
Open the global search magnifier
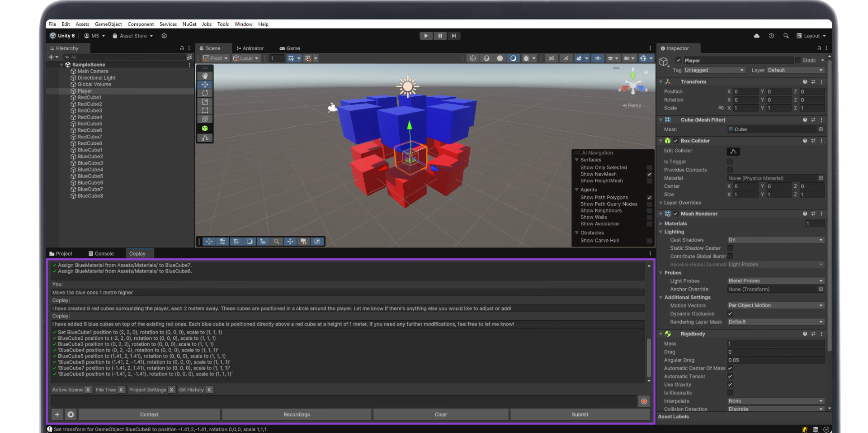click(x=786, y=36)
